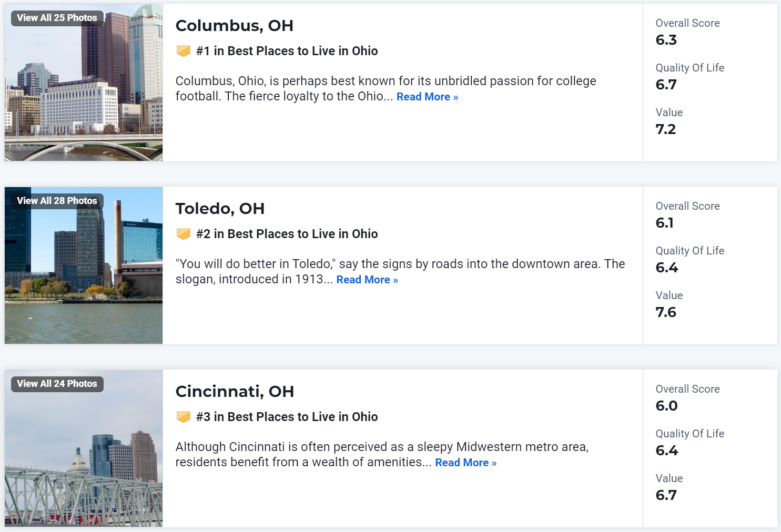Viewport: 781px width, 532px height.
Task: Click Read More for Columbus description
Action: click(427, 97)
